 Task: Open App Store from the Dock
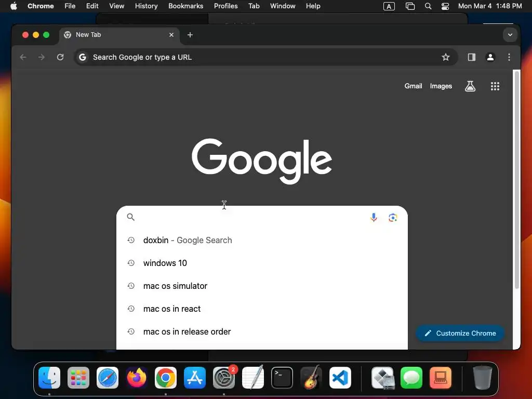pos(195,378)
